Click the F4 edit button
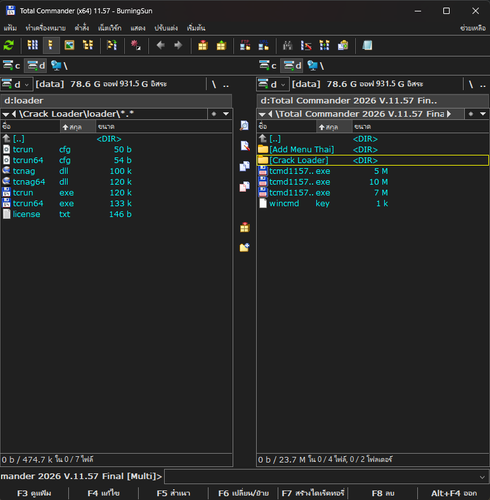 (x=103, y=493)
